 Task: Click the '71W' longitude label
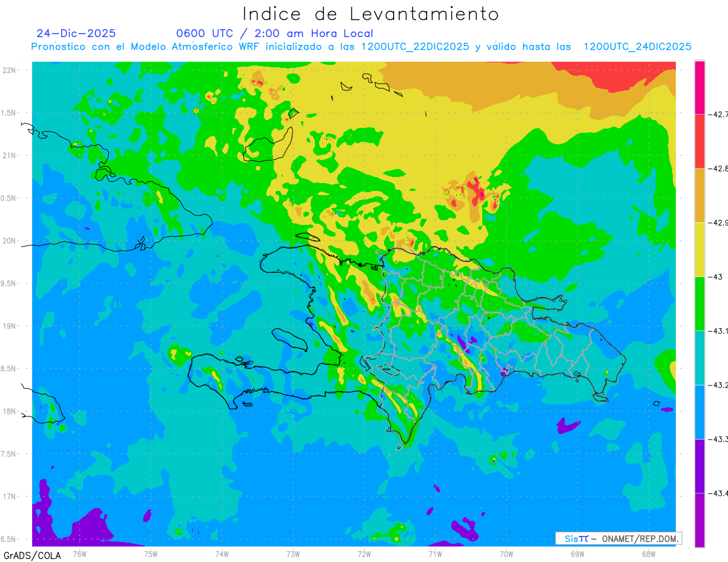click(x=435, y=554)
